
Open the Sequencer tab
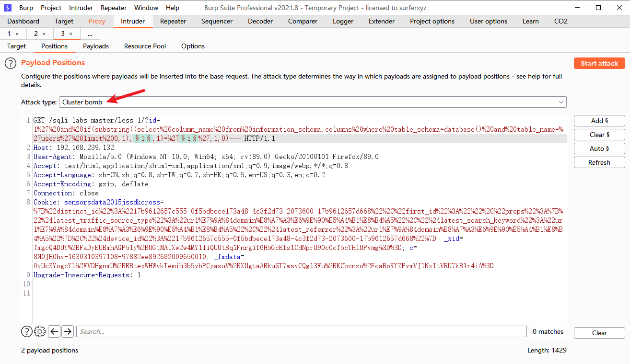click(x=217, y=21)
